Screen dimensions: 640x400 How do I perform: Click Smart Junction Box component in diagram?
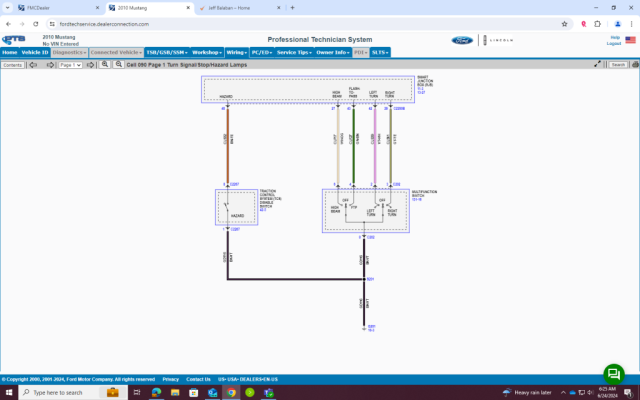click(x=308, y=89)
